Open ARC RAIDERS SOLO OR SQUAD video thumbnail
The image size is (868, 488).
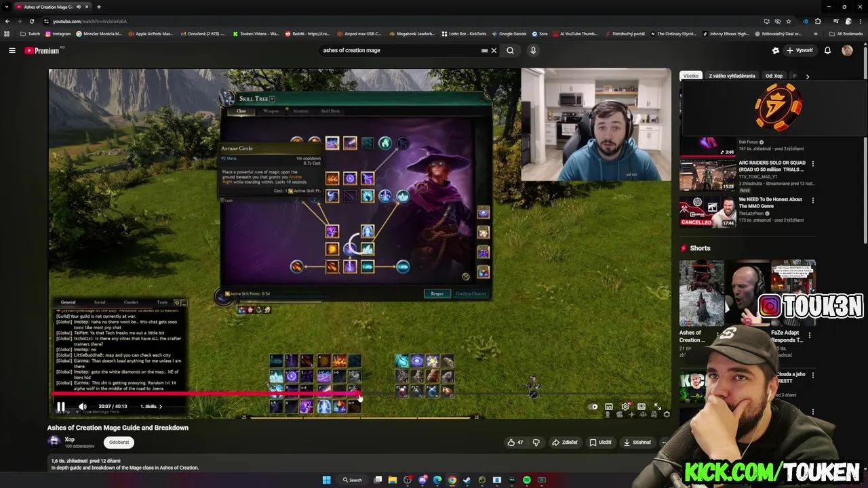[708, 176]
